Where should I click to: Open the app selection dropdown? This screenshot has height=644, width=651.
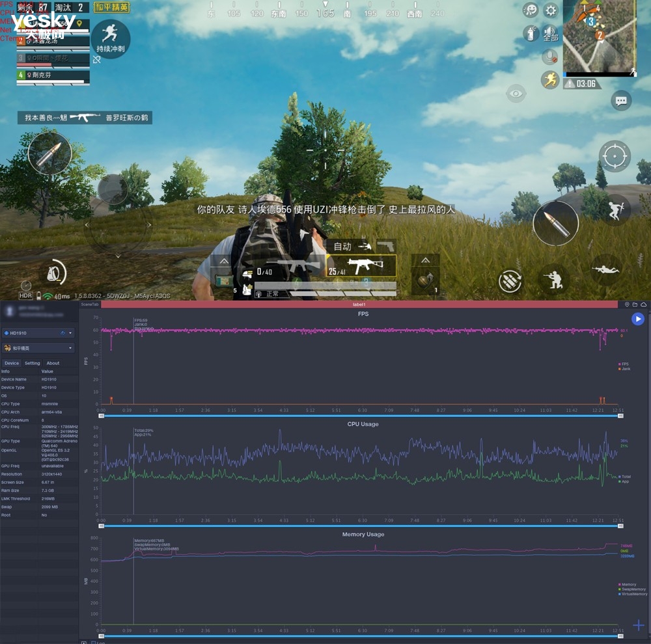[38, 348]
